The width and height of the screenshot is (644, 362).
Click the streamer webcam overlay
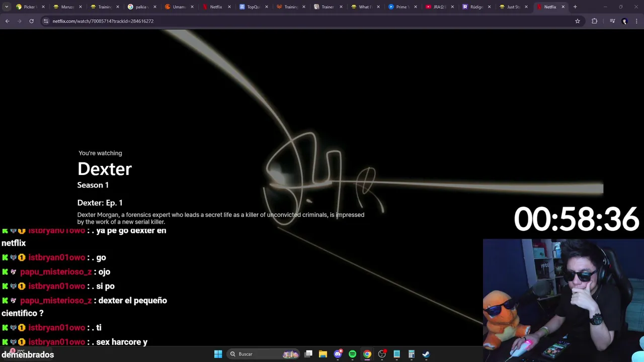click(x=563, y=300)
